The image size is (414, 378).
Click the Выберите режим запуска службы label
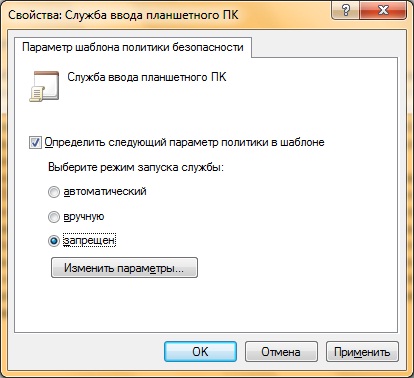click(x=136, y=167)
